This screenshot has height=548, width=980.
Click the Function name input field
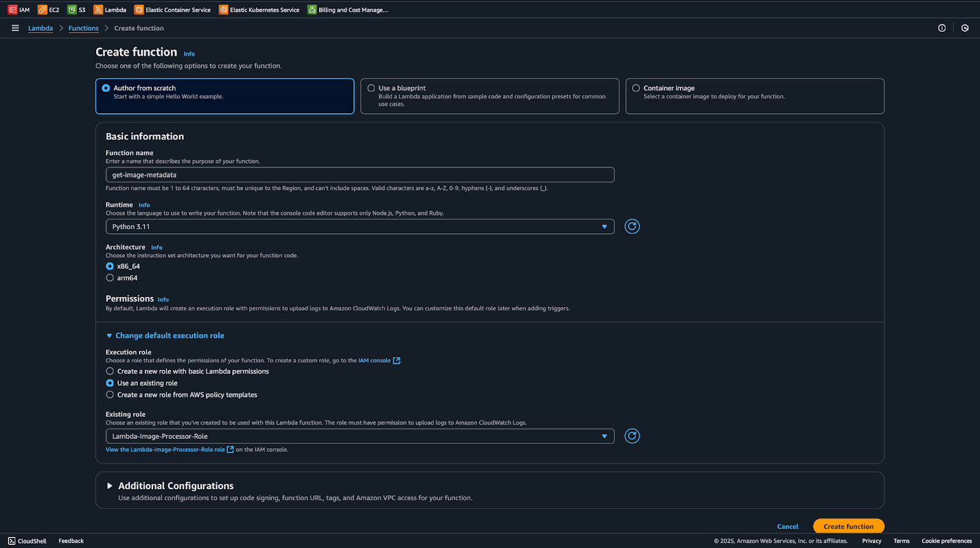360,175
